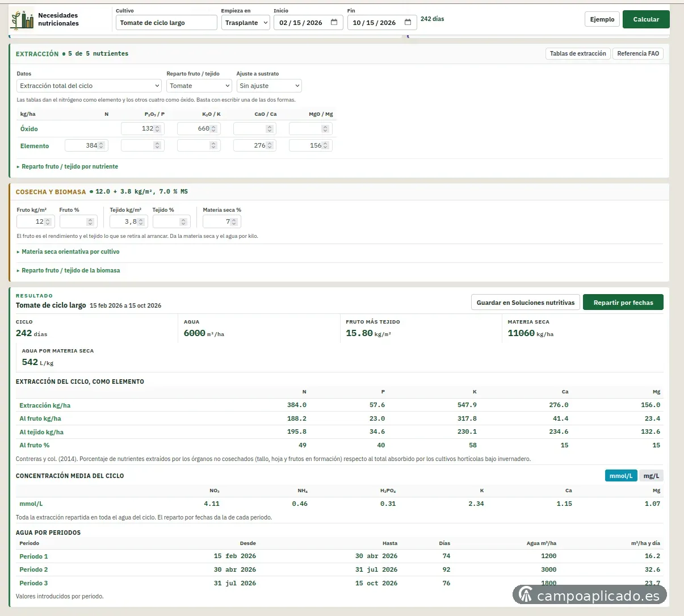Click the Materia seca % field
The width and height of the screenshot is (684, 616).
tap(222, 221)
